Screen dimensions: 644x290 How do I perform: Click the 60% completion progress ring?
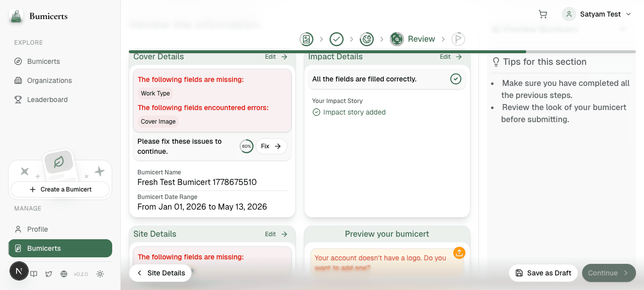(x=247, y=146)
